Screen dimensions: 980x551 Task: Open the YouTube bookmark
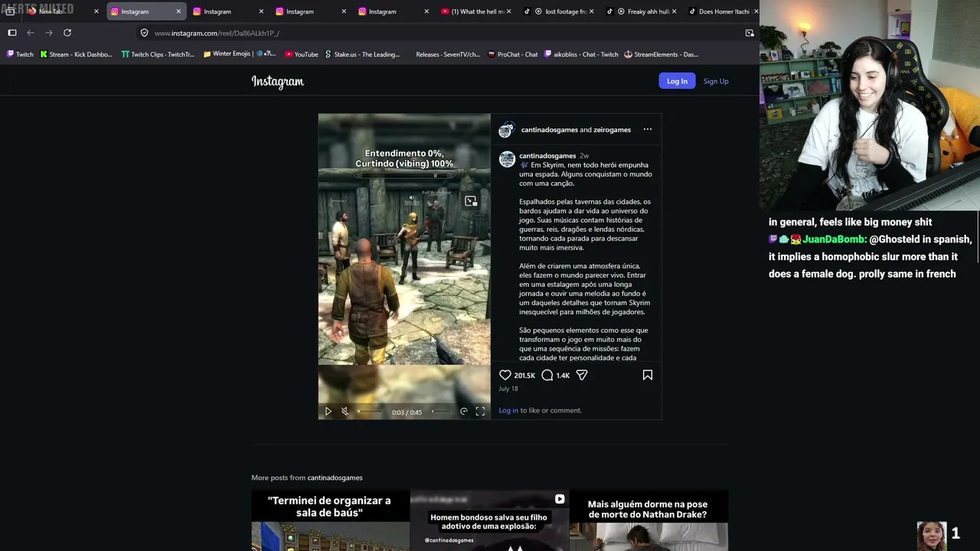(x=301, y=54)
